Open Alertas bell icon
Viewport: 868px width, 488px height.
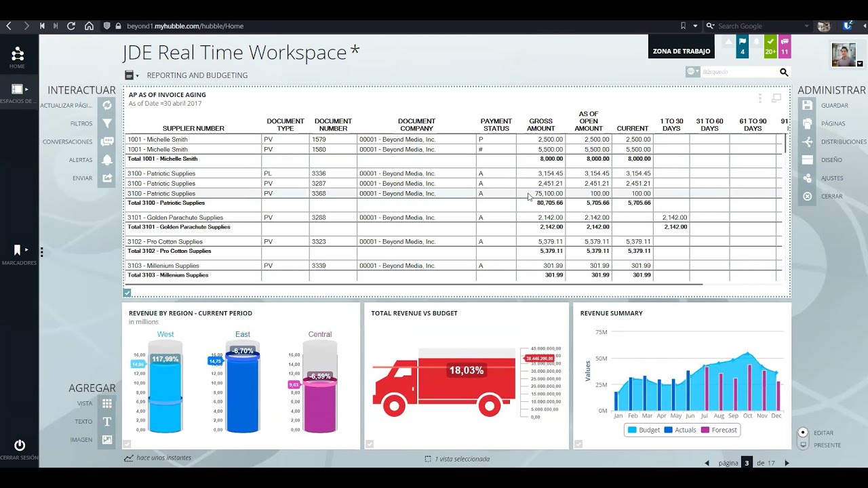pos(107,160)
